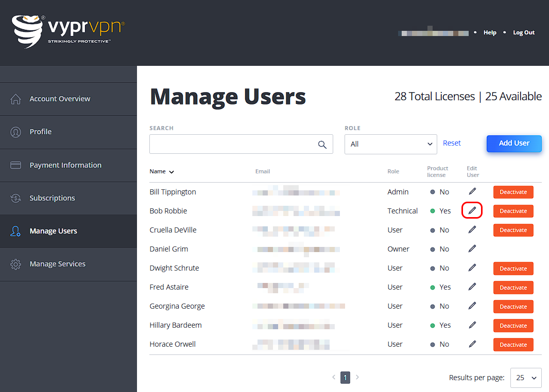
Task: Deactivate Bob Robbie
Action: click(513, 211)
